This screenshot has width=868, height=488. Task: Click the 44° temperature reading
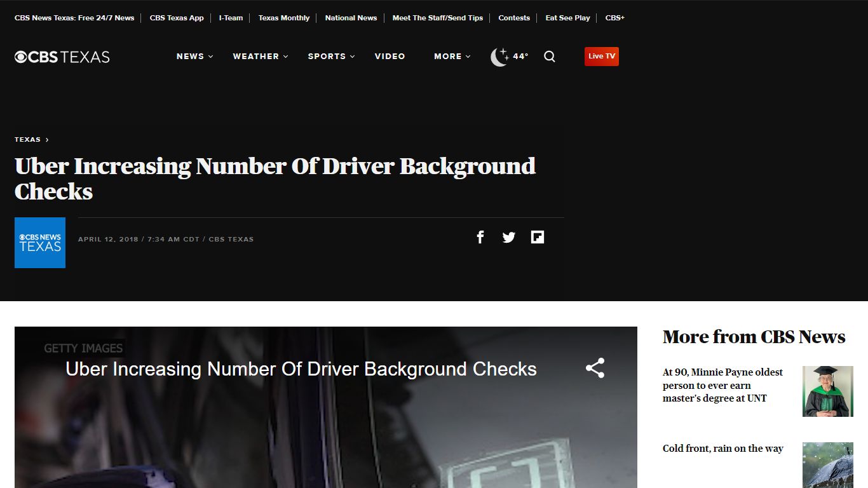tap(520, 57)
